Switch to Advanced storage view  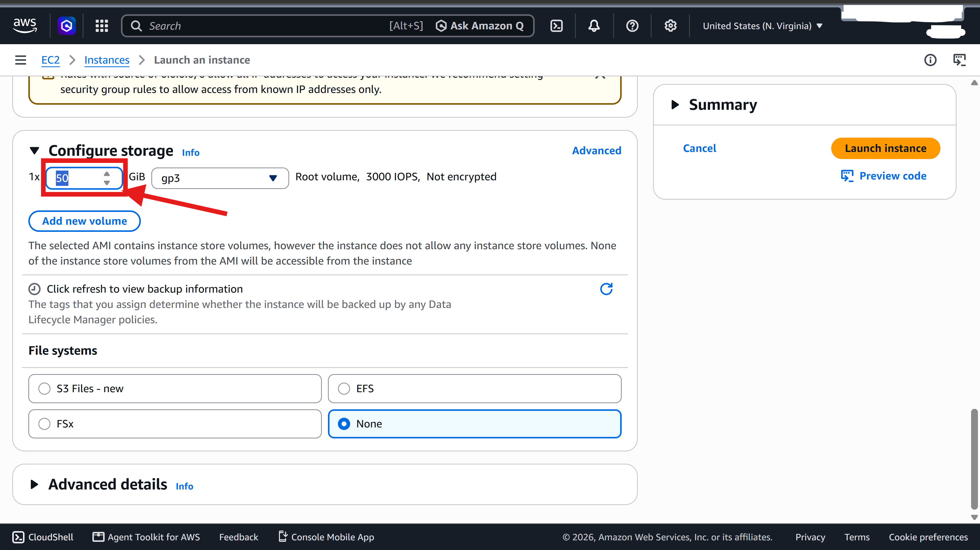click(x=596, y=151)
